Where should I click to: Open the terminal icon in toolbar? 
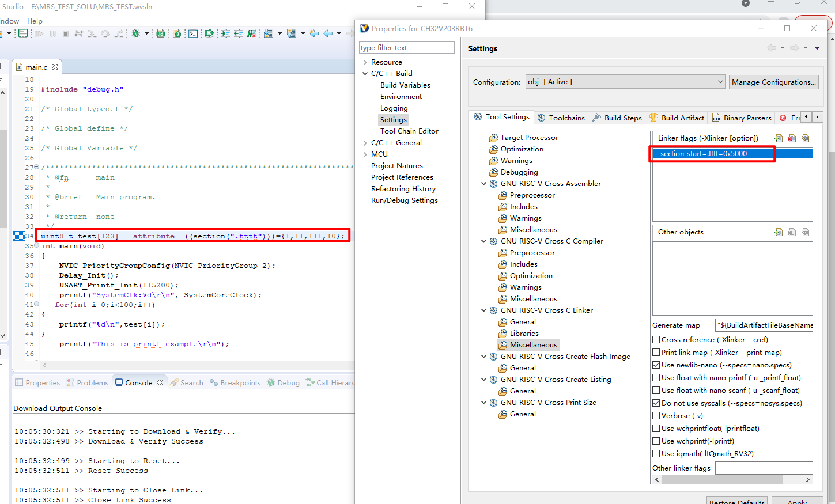click(x=193, y=34)
